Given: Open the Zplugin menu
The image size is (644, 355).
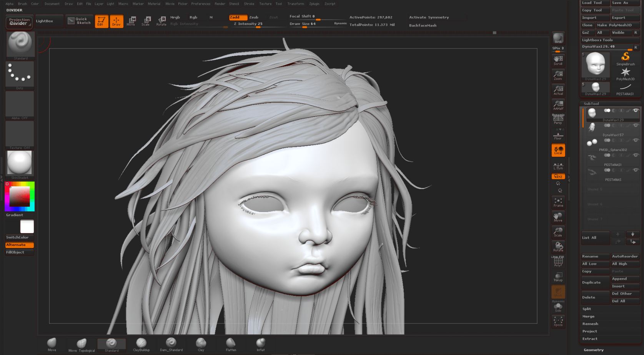Looking at the screenshot, I should (x=314, y=4).
